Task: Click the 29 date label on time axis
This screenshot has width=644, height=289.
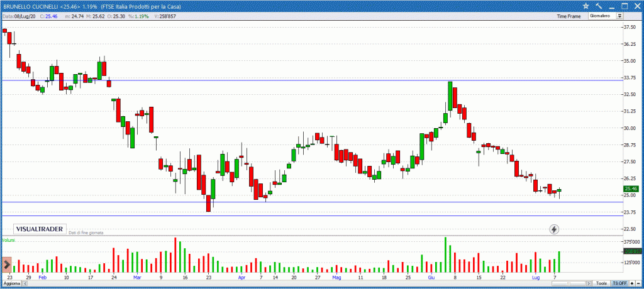Action: click(x=28, y=277)
